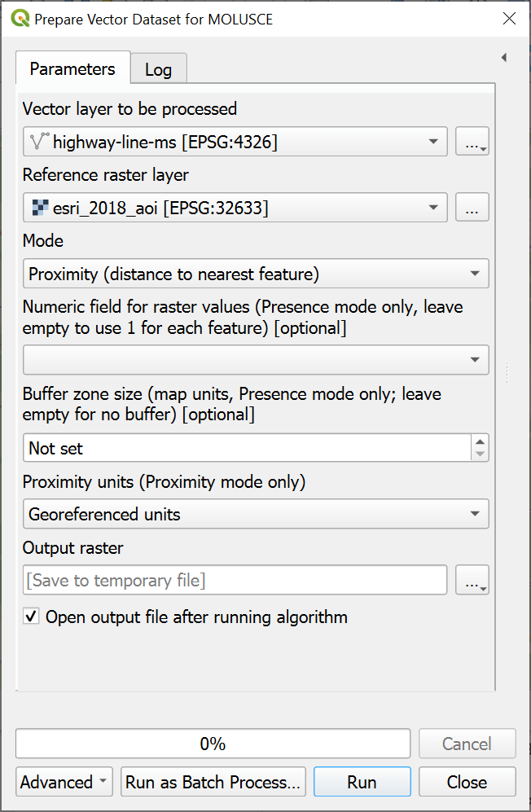This screenshot has height=812, width=531.
Task: Browse for reference raster layer file
Action: pyautogui.click(x=472, y=208)
